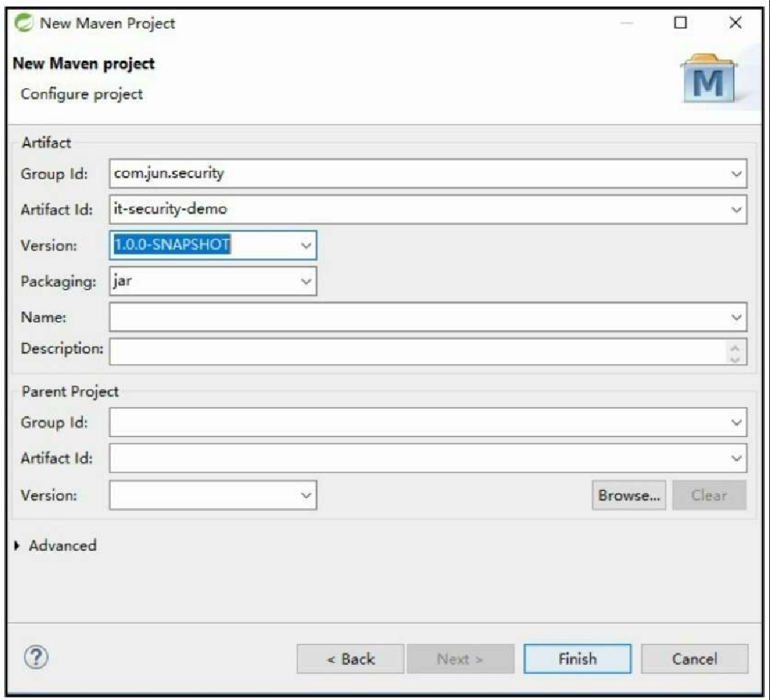This screenshot has width=770, height=700.
Task: Click the Spring leaf icon in the title bar
Action: [x=24, y=23]
